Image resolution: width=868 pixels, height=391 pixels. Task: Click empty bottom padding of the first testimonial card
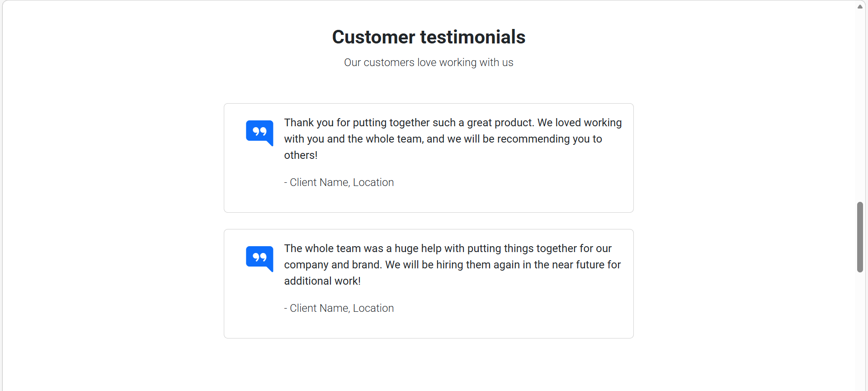429,201
